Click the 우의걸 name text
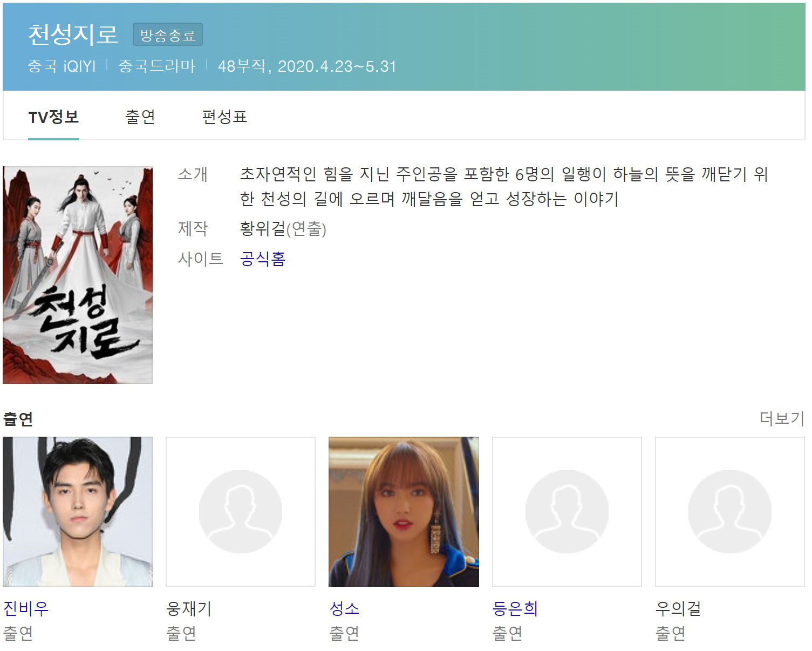Image resolution: width=812 pixels, height=651 pixels. [x=678, y=608]
